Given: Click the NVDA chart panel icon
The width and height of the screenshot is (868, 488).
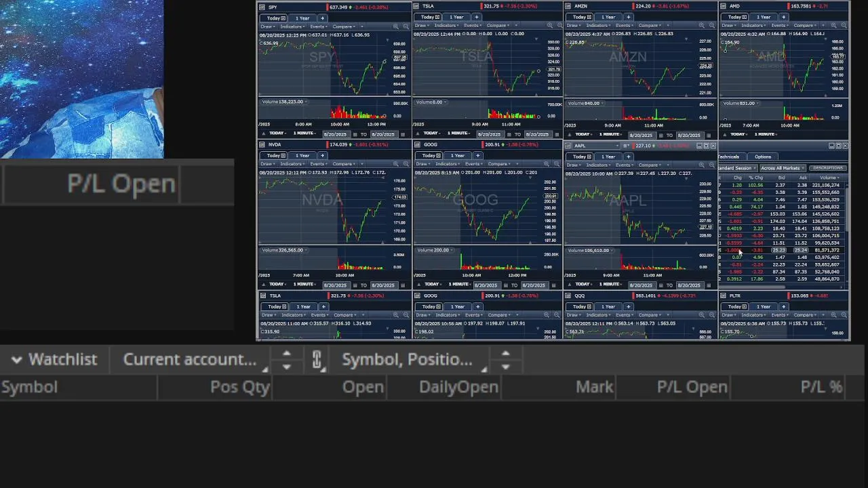Looking at the screenshot, I should (x=262, y=145).
